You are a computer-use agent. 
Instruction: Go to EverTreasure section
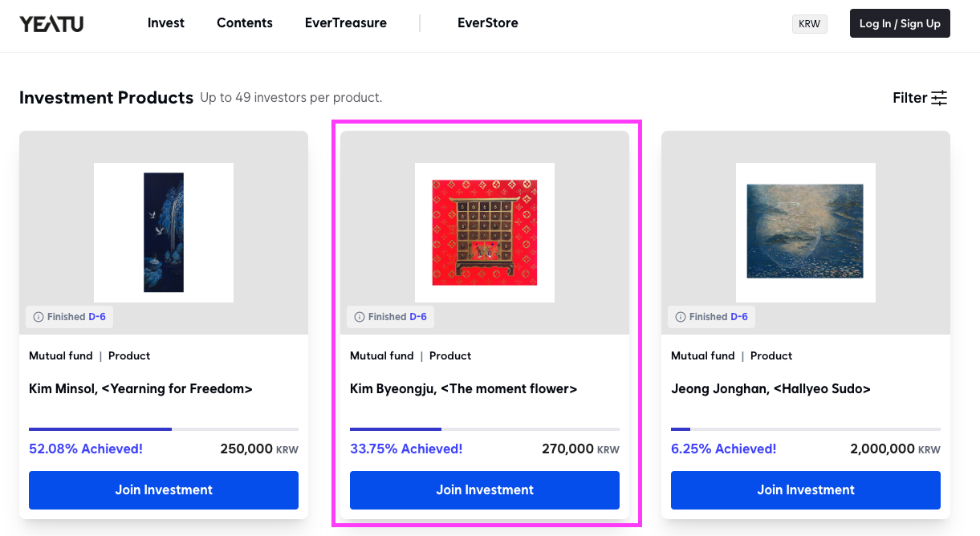click(x=346, y=23)
